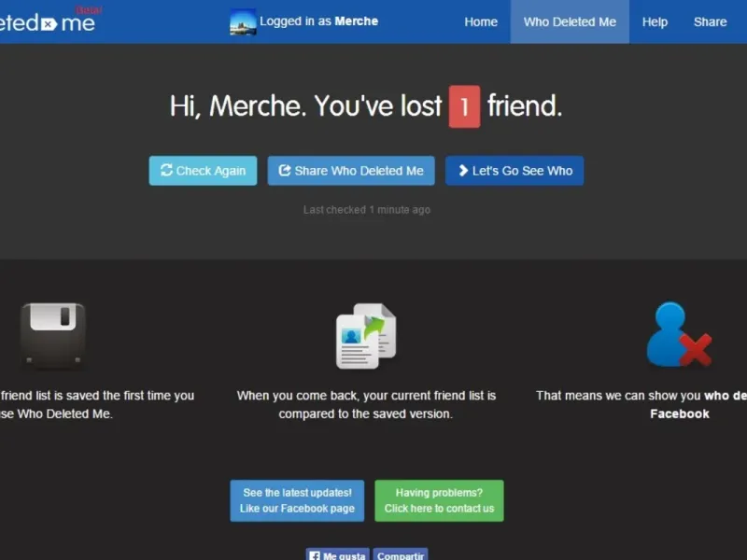Click the Facebook Me gusta button
Viewport: 747px width, 560px height.
[338, 554]
